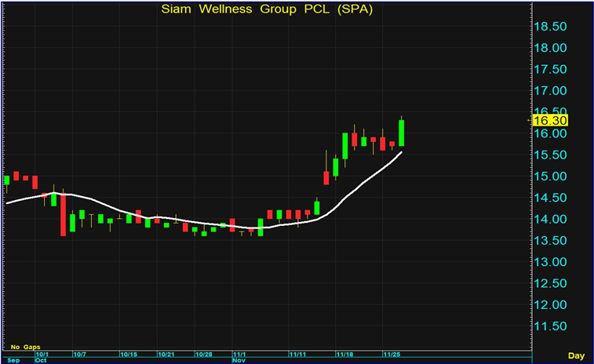Click the 12.50 price axis label
Screen dimensions: 594x364
pyautogui.click(x=550, y=283)
